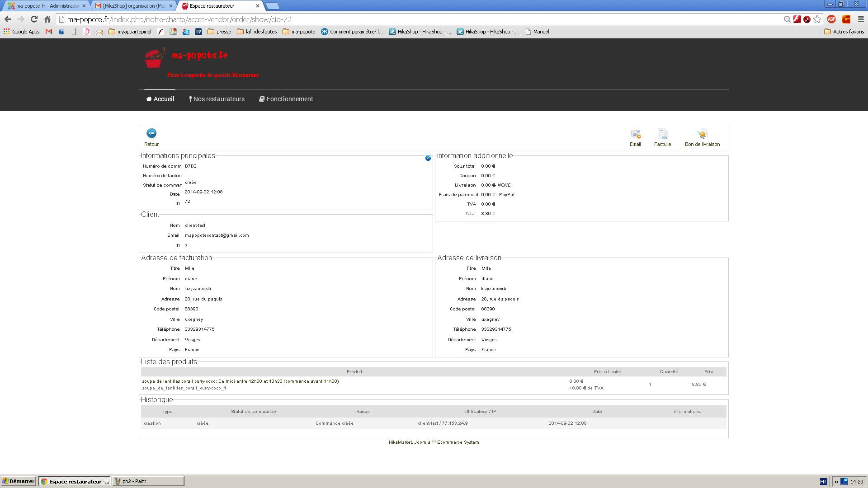The width and height of the screenshot is (868, 488).
Task: Select the Fonctionnement menu item
Action: (x=286, y=99)
